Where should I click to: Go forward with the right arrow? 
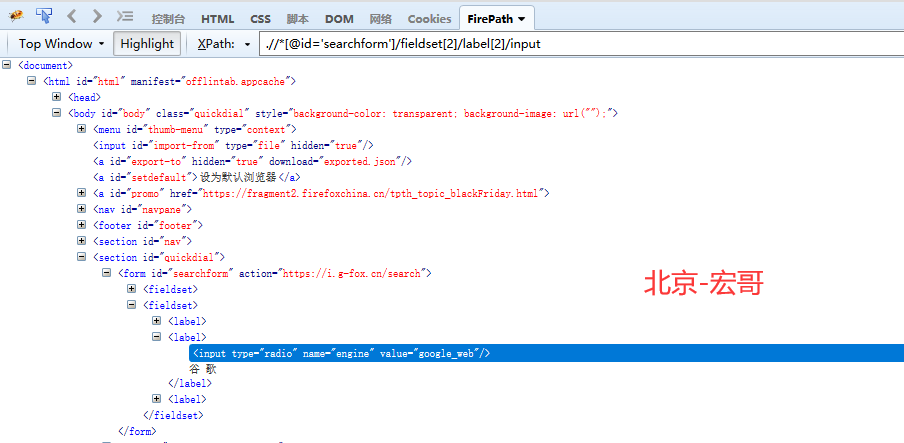(97, 16)
